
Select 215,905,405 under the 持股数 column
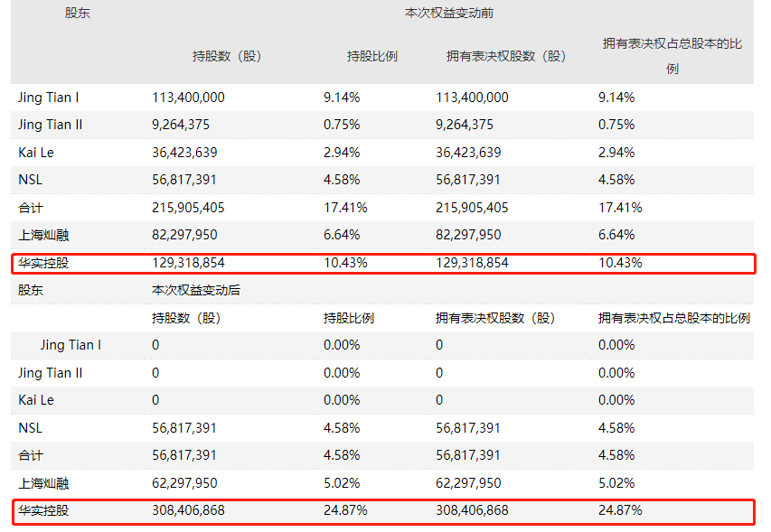188,208
